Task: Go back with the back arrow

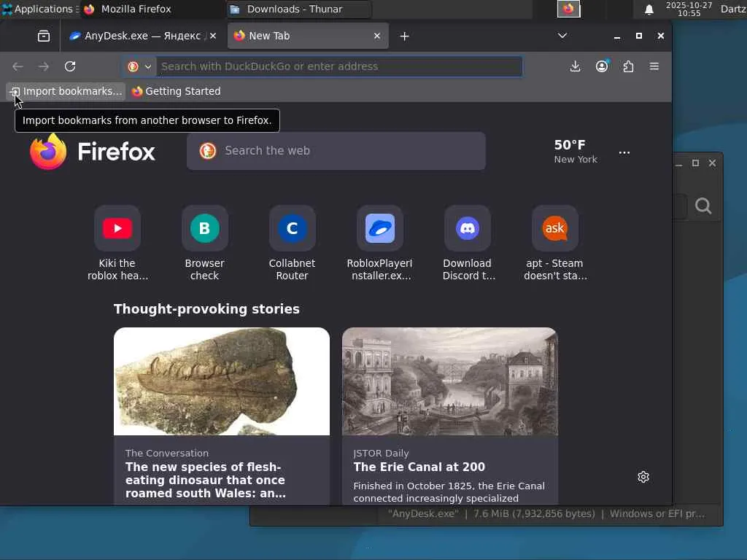Action: coord(18,66)
